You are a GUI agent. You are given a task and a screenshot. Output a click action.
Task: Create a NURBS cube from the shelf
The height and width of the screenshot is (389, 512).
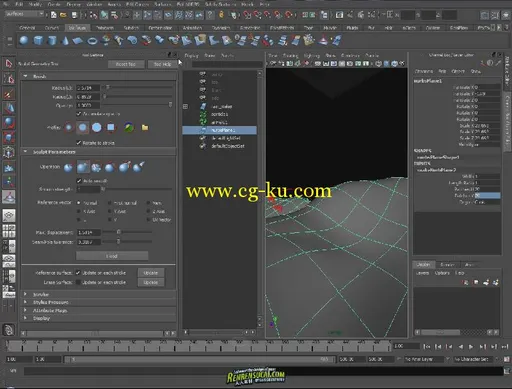tap(38, 41)
